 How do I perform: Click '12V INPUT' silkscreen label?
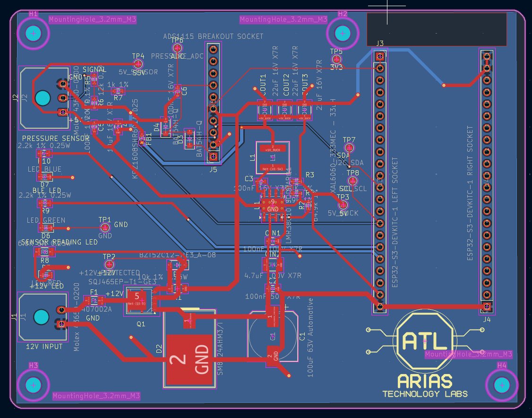[x=44, y=347]
